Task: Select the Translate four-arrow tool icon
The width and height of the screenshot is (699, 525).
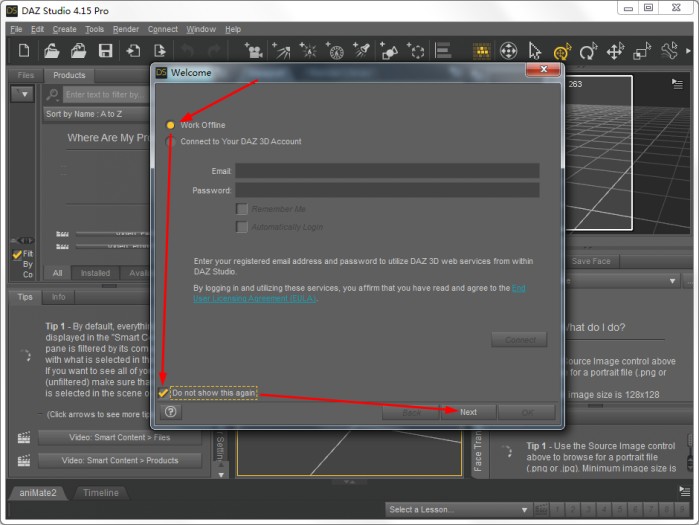Action: click(615, 51)
